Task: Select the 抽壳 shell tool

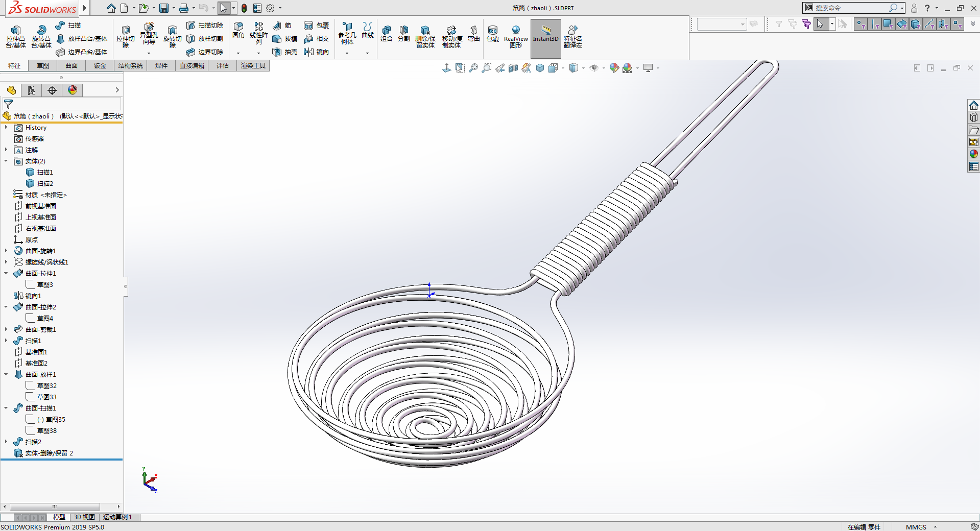Action: pos(284,52)
